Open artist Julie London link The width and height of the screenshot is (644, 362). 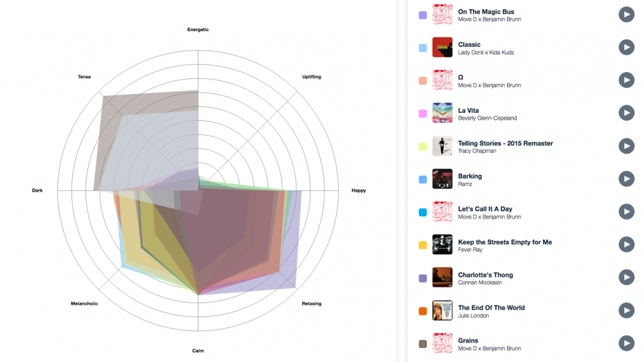click(x=473, y=316)
